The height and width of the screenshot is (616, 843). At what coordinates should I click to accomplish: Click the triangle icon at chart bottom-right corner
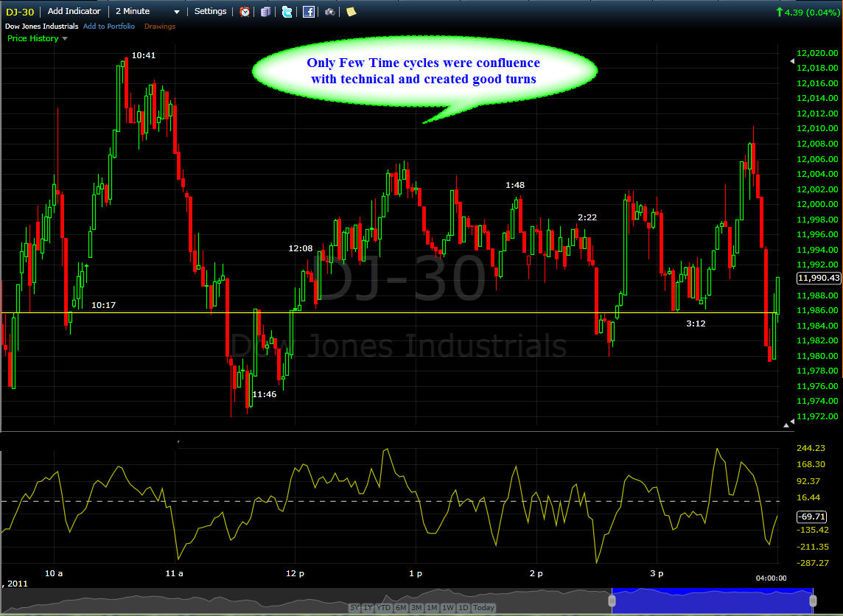tap(786, 424)
